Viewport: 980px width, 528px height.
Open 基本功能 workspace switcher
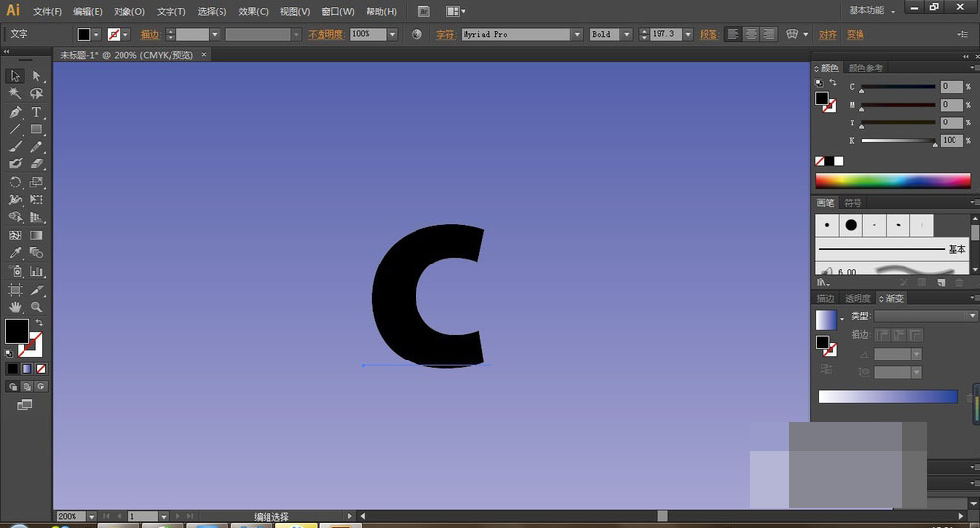[x=871, y=10]
